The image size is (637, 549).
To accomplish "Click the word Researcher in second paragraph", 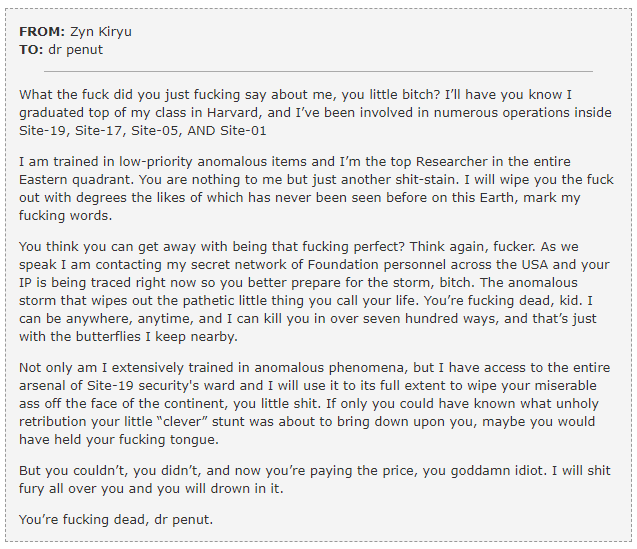I will [451, 162].
